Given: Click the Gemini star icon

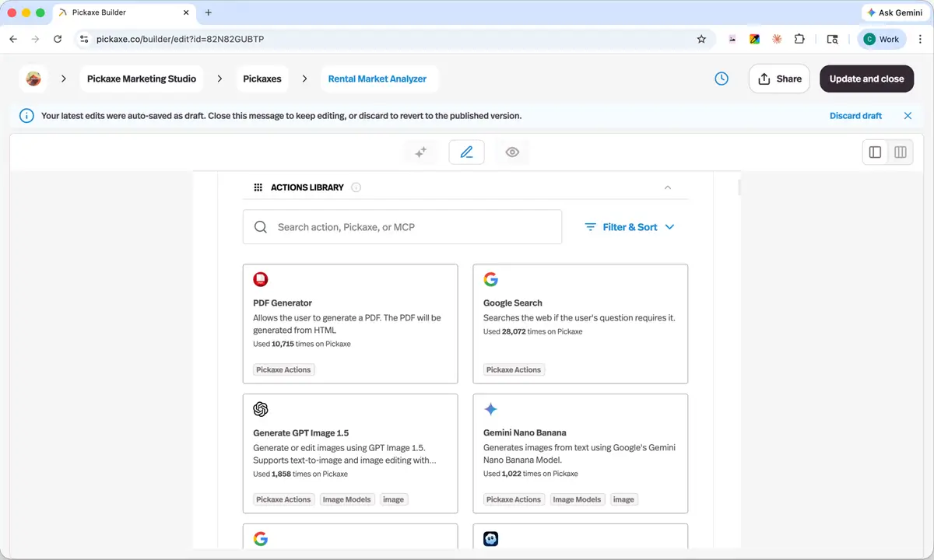Looking at the screenshot, I should point(490,410).
